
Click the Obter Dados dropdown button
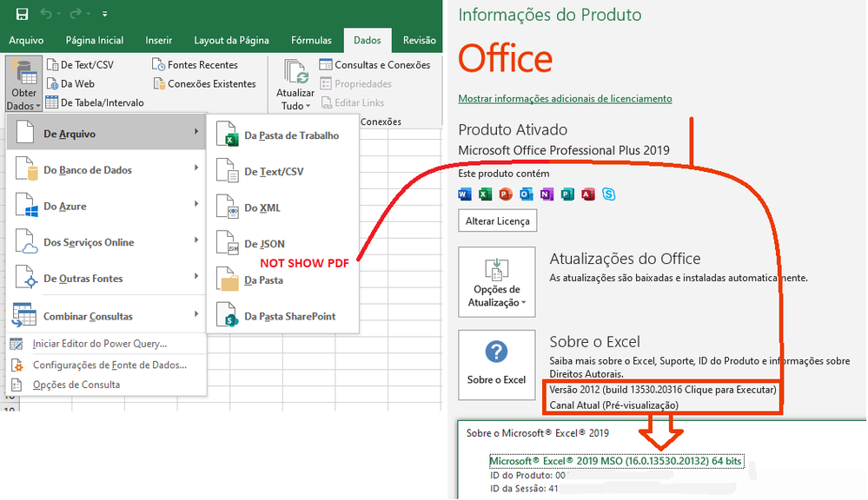(x=23, y=84)
